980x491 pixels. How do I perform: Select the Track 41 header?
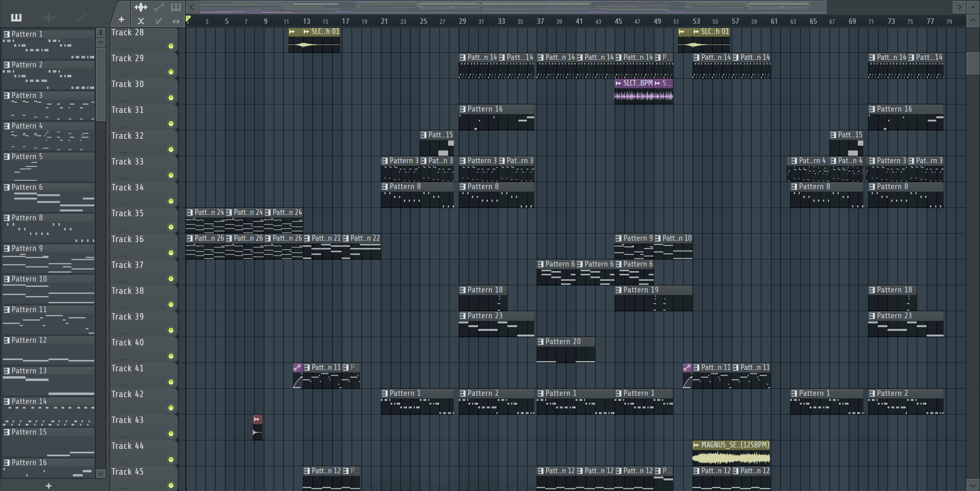[x=144, y=376]
